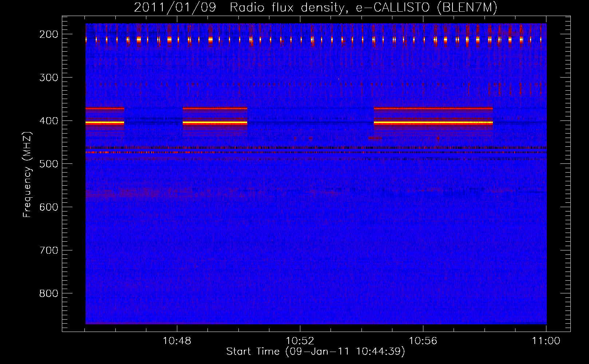
Task: Click the 'Start Time (09-Jan-11 10:44:39)' label
Action: click(316, 352)
